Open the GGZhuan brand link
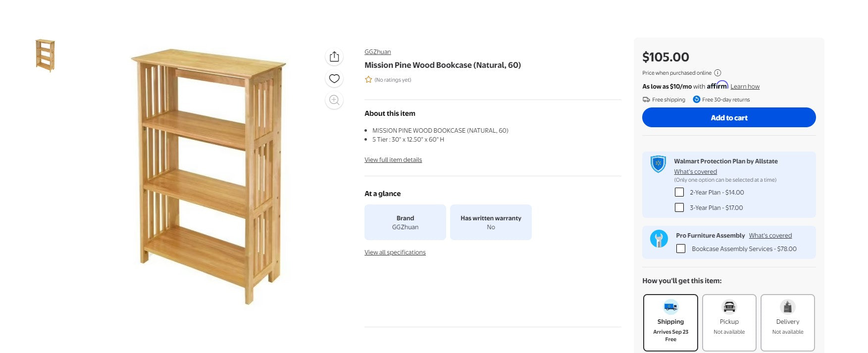The width and height of the screenshot is (868, 353). coord(377,52)
